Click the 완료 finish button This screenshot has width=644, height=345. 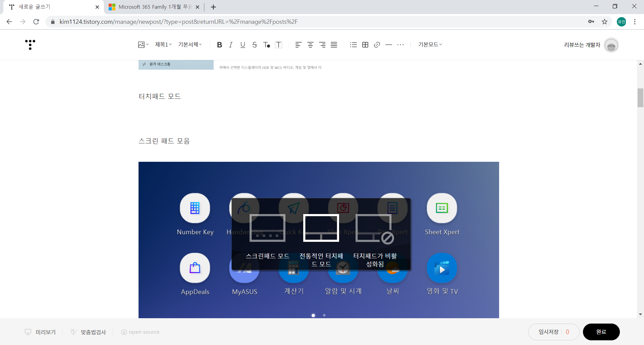pyautogui.click(x=601, y=332)
